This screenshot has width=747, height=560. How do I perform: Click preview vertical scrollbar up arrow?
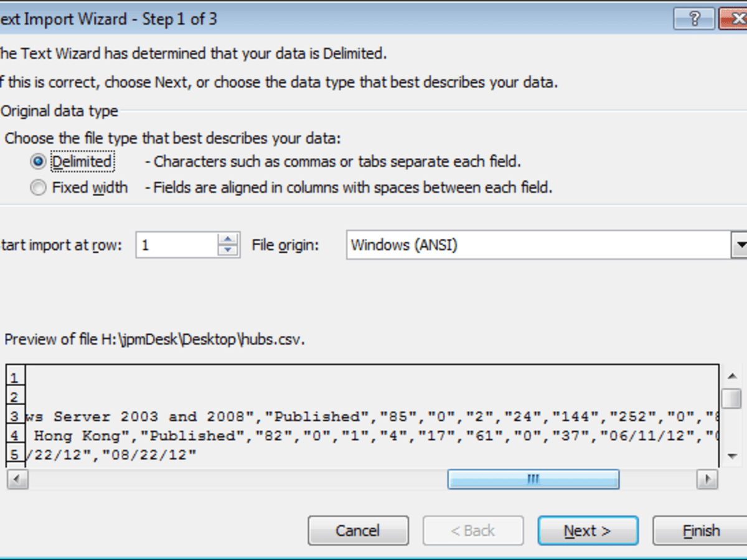[x=733, y=376]
